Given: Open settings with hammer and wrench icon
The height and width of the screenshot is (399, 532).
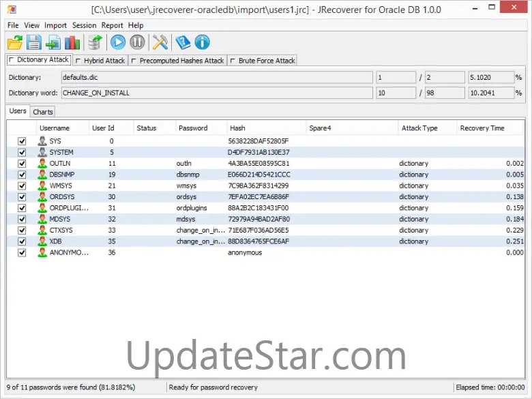Looking at the screenshot, I should click(x=160, y=42).
